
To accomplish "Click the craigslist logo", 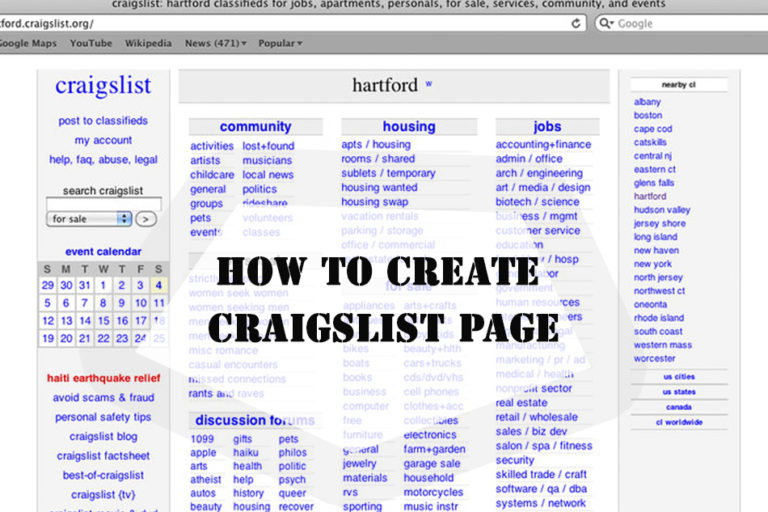I will coord(103,87).
